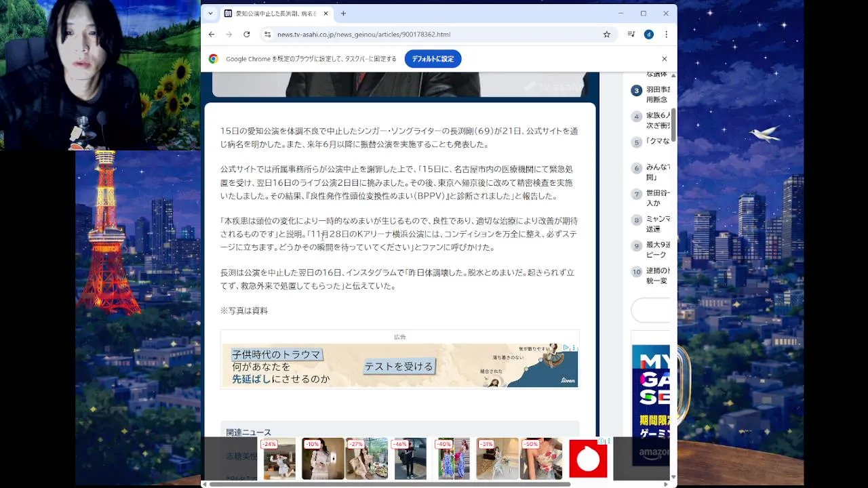868x488 pixels.
Task: Click the scroll-down arrow of the vertical scrollbar
Action: (673, 476)
